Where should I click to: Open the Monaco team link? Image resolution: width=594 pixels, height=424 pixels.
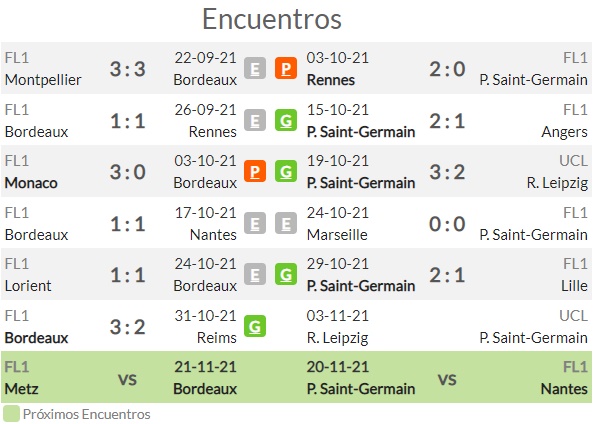(x=31, y=183)
